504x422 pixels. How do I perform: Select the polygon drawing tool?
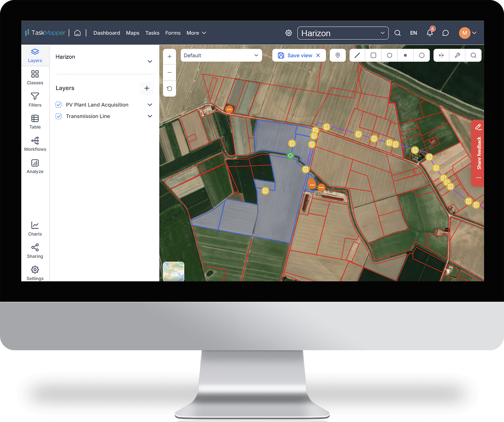[390, 55]
